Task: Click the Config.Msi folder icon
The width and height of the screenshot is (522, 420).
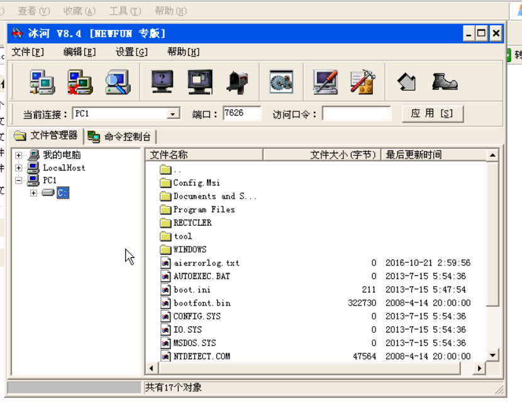Action: click(x=165, y=183)
